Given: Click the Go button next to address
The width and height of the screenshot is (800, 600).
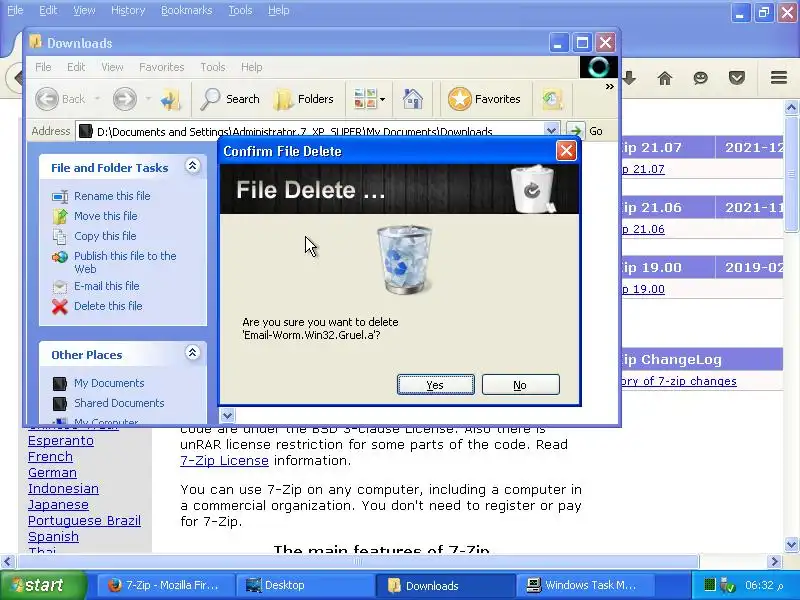Looking at the screenshot, I should tap(585, 131).
